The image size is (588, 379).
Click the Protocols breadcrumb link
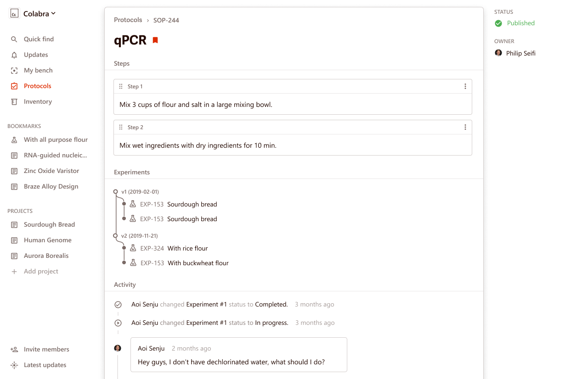[128, 20]
